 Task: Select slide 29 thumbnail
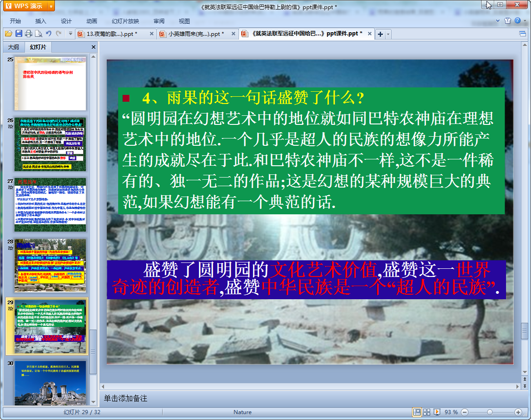50,326
